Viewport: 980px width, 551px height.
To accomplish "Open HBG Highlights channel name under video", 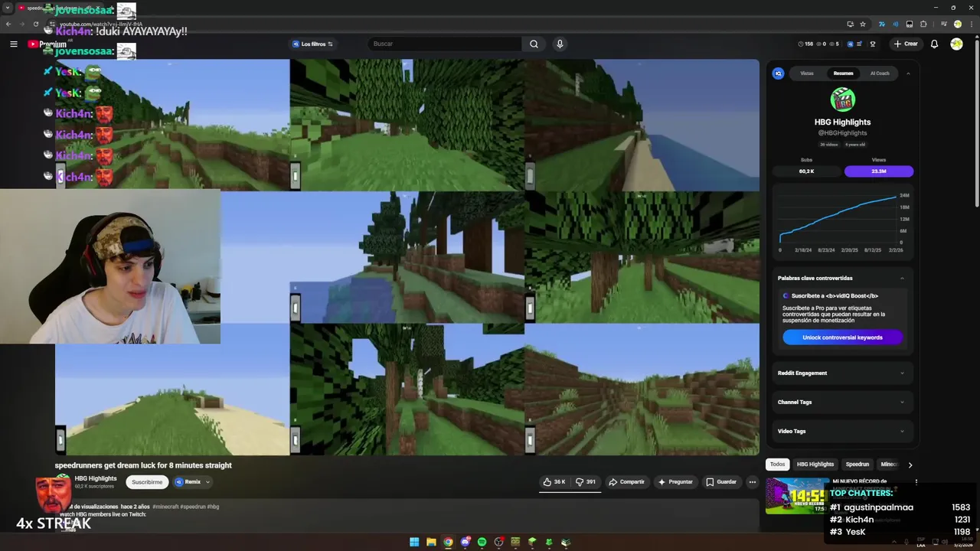I will pos(96,478).
